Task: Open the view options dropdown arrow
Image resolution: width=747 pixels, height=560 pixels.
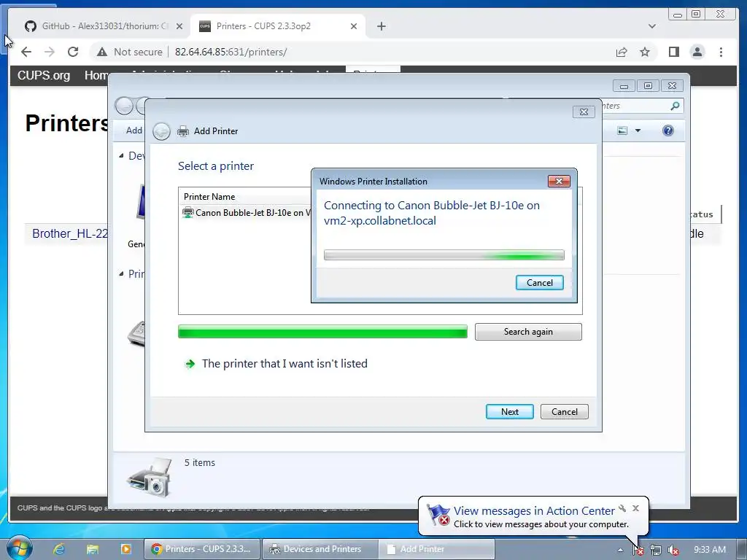Action: [x=638, y=131]
